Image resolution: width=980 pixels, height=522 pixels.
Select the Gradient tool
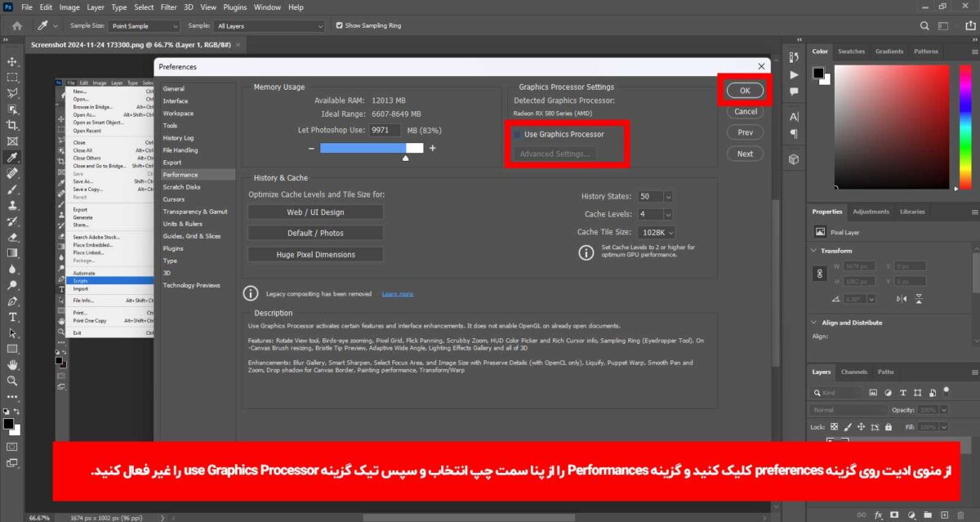(x=12, y=252)
